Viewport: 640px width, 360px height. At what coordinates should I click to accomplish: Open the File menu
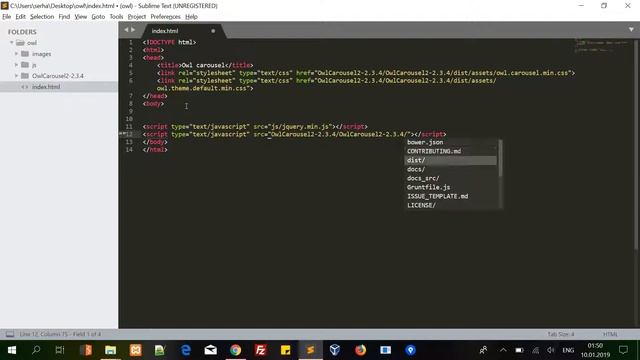(x=7, y=17)
